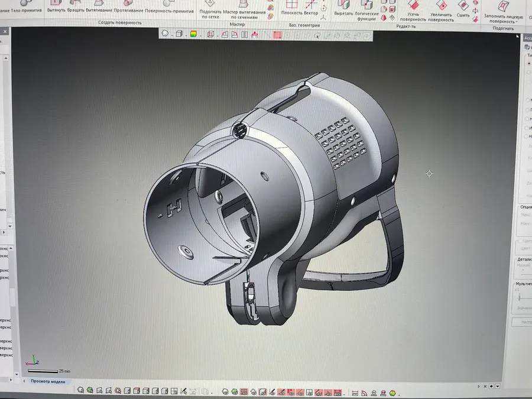Click the 25 mm scale bar label
The image size is (532, 399).
pos(64,371)
